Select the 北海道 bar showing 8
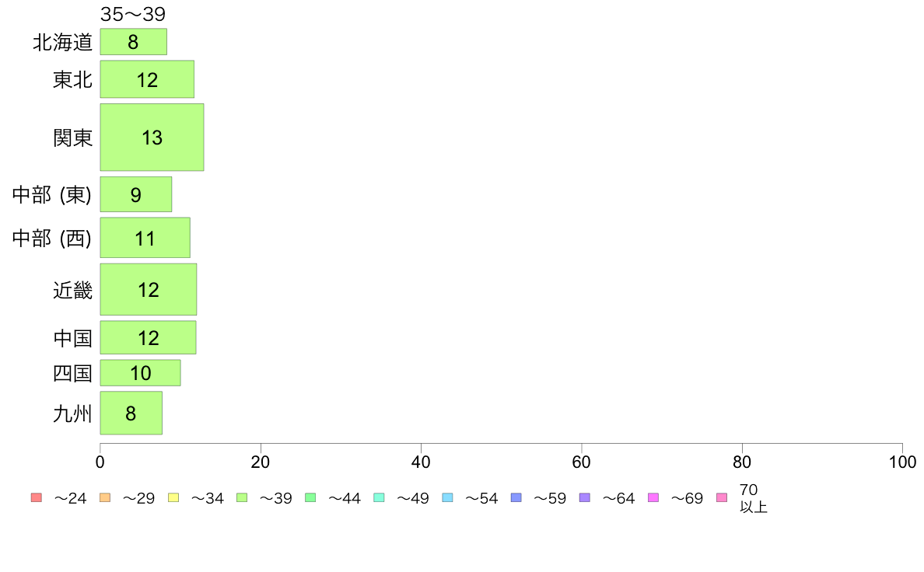This screenshot has width=924, height=572. [x=133, y=42]
